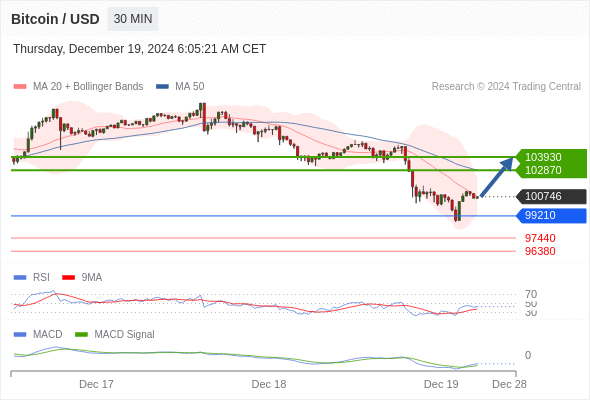Click the MACD Signal green legend marker
Screen dimensions: 590x400
(81, 335)
